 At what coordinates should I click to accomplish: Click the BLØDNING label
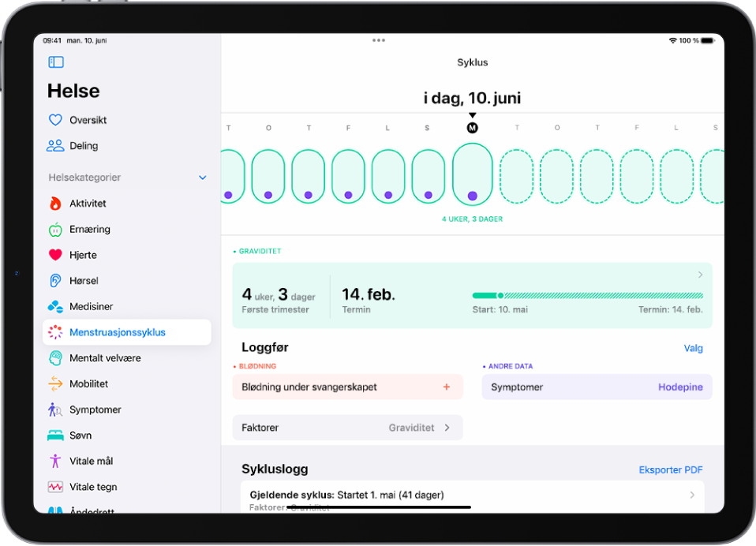[x=257, y=366]
